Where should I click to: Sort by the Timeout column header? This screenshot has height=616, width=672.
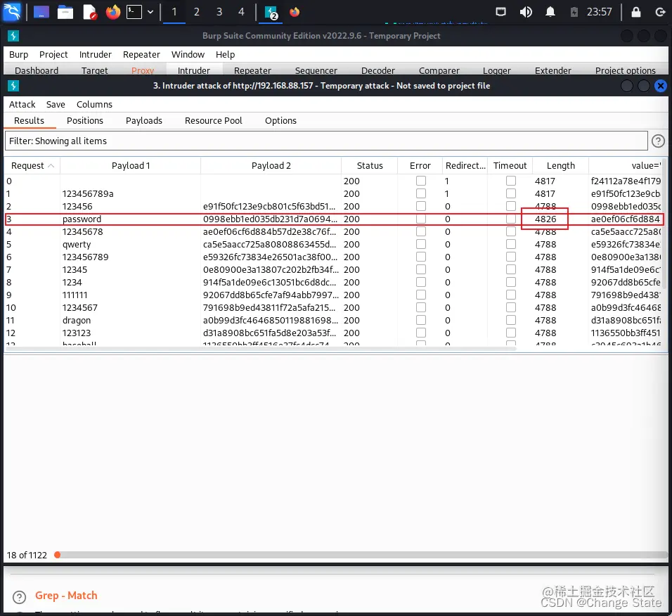pyautogui.click(x=510, y=166)
